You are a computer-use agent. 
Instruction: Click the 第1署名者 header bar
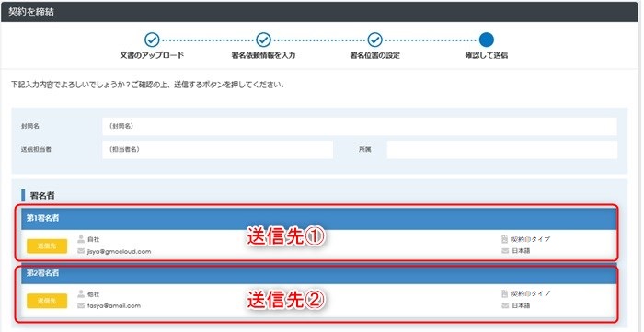(318, 219)
